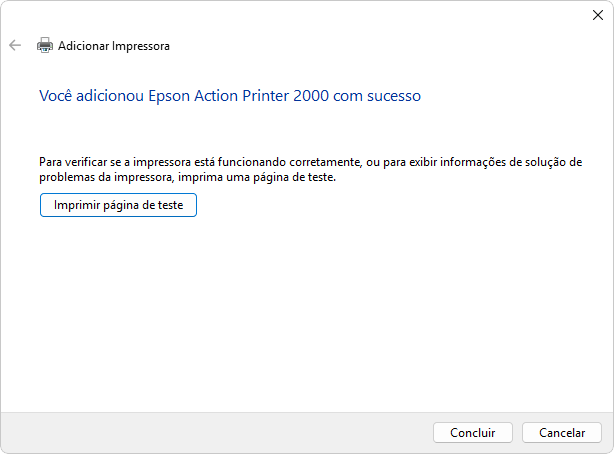The height and width of the screenshot is (454, 614).
Task: Abort the printer setup using Cancelar
Action: coord(562,432)
